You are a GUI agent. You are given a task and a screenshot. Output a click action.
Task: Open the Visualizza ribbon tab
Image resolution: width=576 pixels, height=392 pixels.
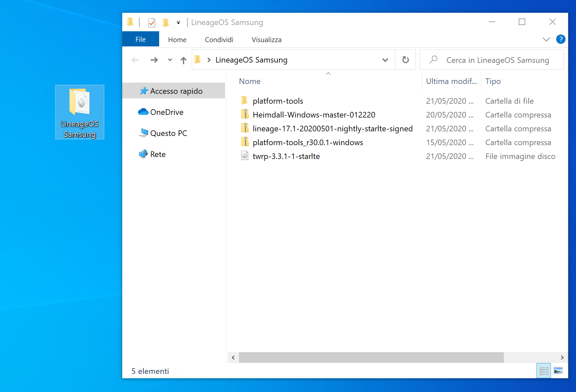pos(266,40)
